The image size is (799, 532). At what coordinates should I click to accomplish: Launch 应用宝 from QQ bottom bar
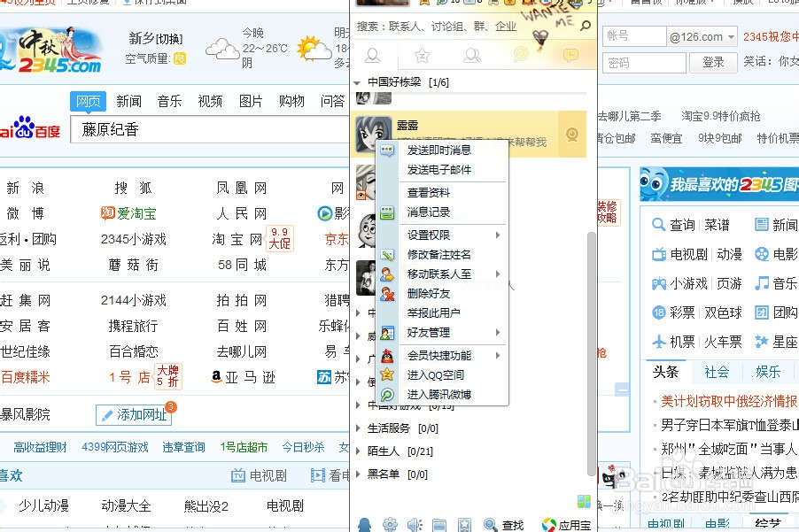coord(567,525)
